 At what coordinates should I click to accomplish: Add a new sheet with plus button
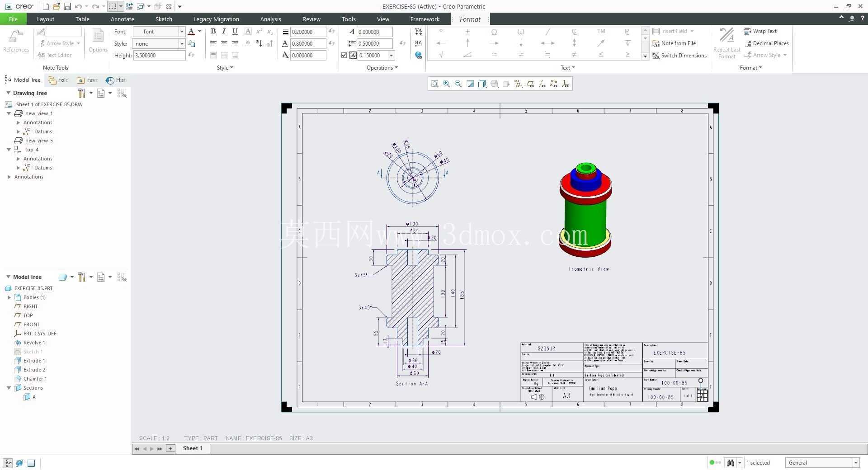click(x=170, y=448)
